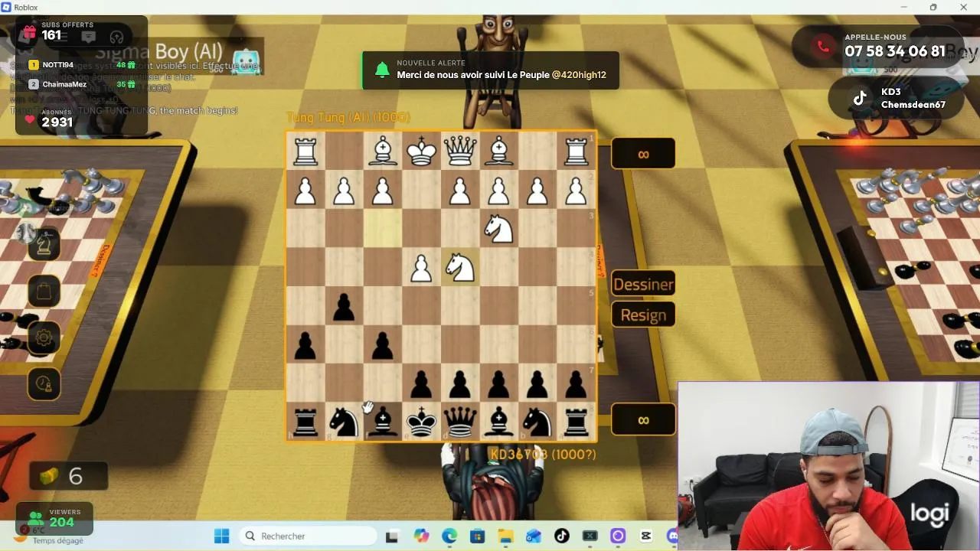Open CapCut from the taskbar
980x551 pixels.
646,536
